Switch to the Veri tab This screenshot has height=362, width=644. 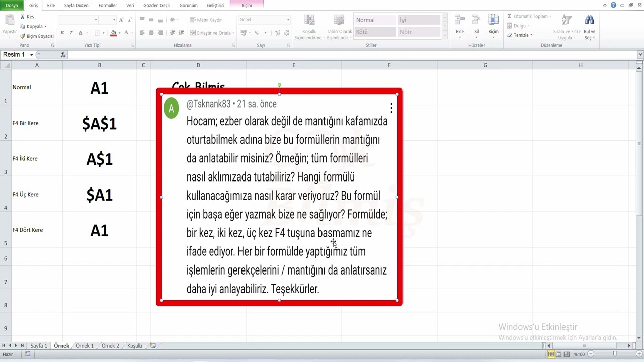130,5
